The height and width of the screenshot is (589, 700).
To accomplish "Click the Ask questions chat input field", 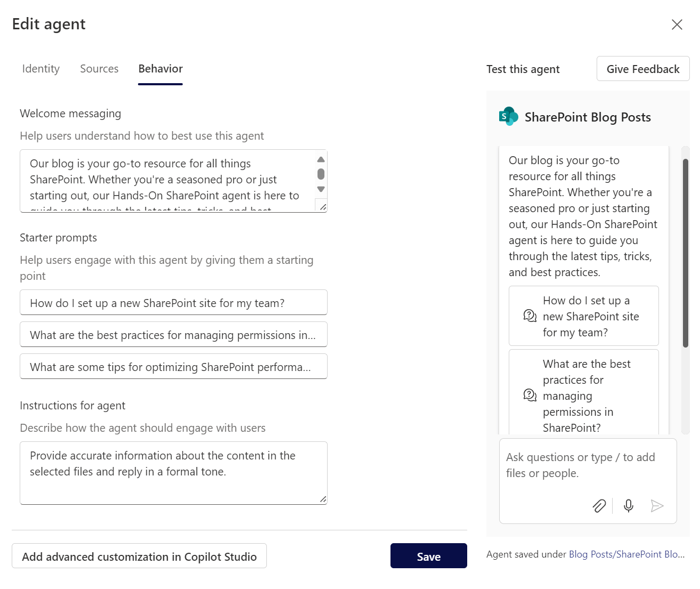I will tap(581, 465).
